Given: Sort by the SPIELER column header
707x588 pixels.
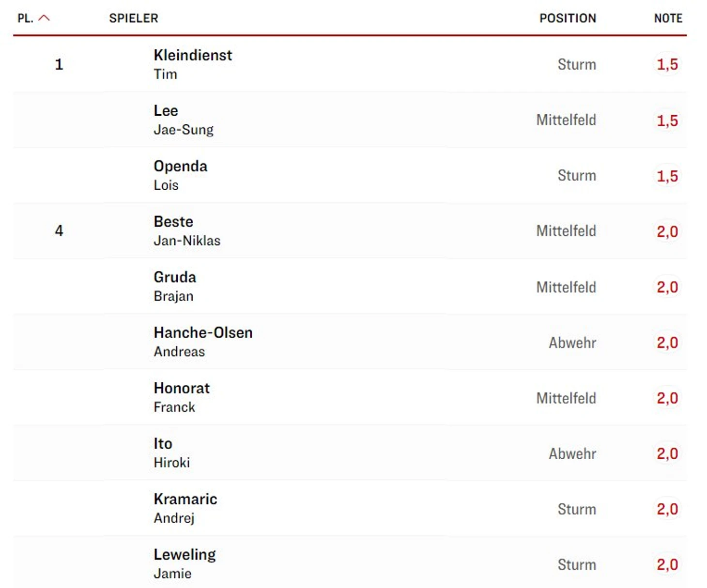Looking at the screenshot, I should 134,18.
